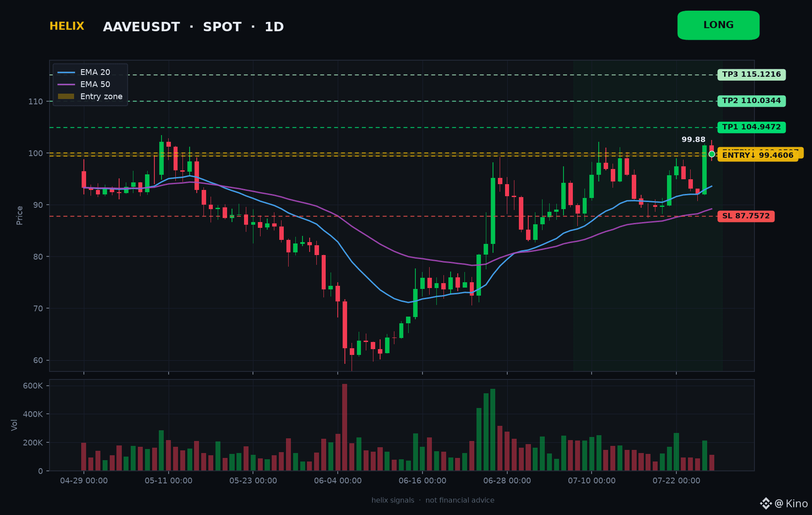Click the 400K volume axis label

(x=33, y=414)
